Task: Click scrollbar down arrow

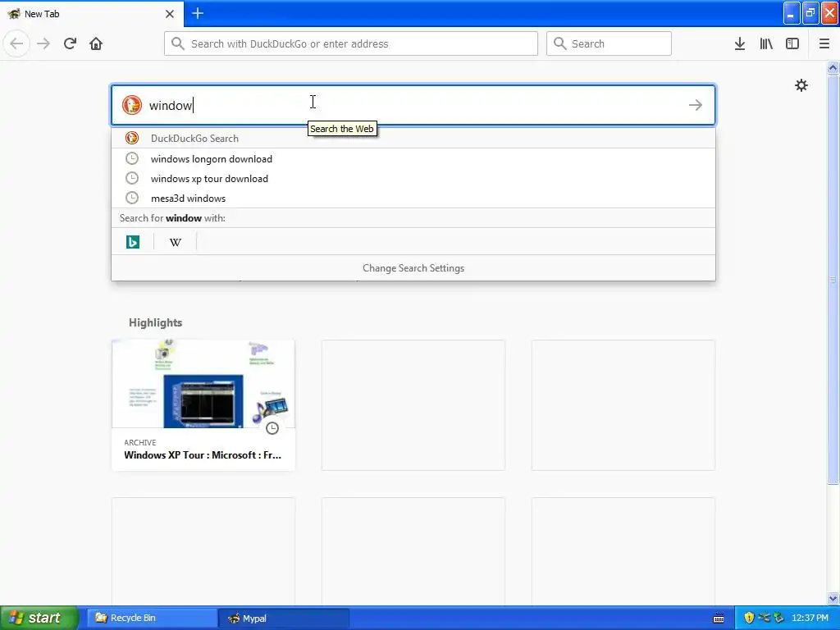Action: (833, 598)
